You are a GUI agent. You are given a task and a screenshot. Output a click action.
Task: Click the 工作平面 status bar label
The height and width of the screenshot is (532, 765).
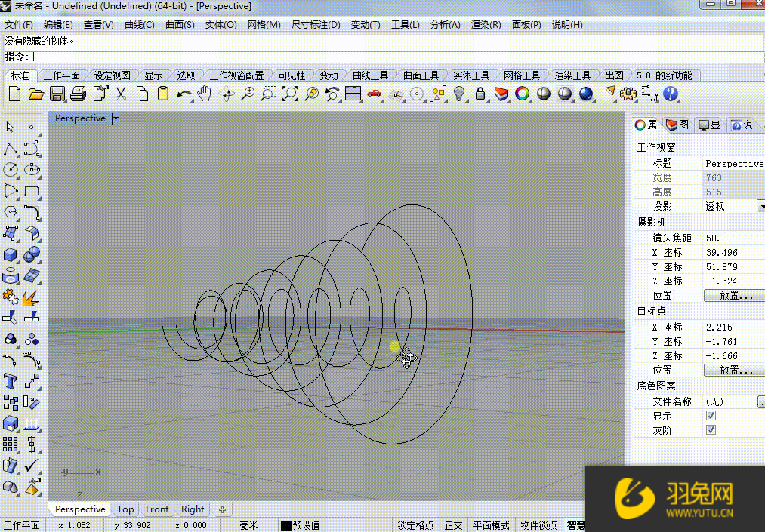click(23, 525)
